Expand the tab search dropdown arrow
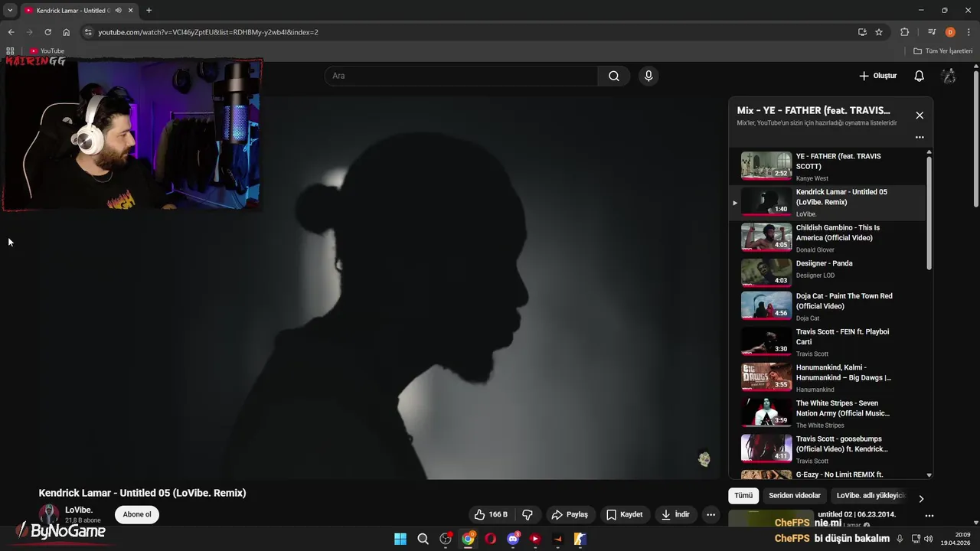980x551 pixels. coord(10,10)
